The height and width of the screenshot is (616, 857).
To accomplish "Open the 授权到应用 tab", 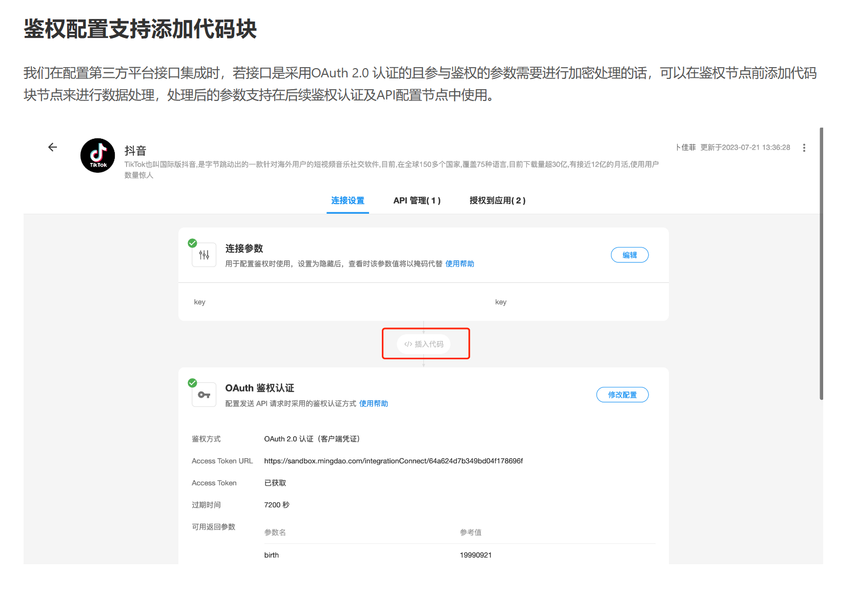I will click(x=497, y=200).
